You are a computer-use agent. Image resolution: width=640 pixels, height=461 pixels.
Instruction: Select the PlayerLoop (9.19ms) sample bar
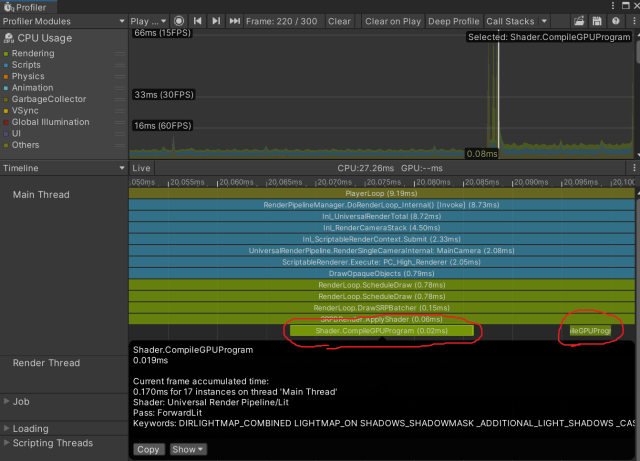[x=382, y=193]
